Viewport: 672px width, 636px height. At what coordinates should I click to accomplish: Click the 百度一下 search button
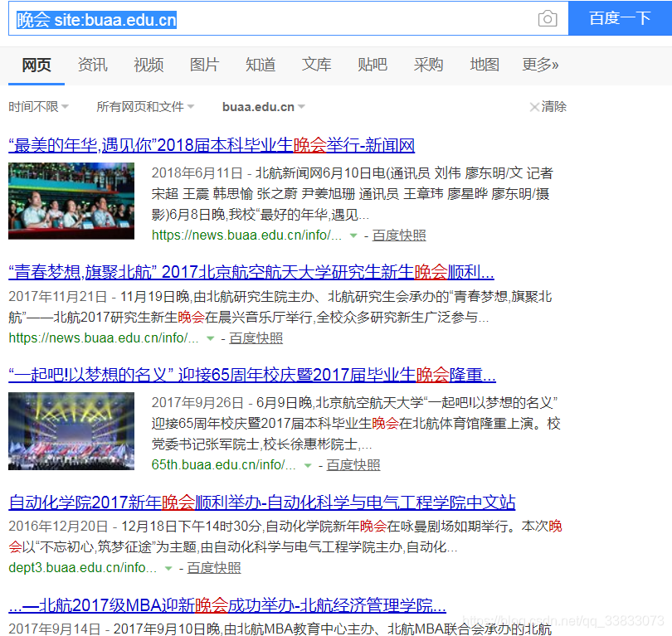(620, 18)
